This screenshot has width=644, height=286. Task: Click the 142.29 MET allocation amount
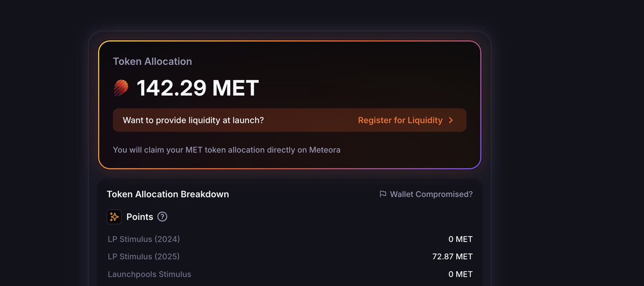coord(197,88)
